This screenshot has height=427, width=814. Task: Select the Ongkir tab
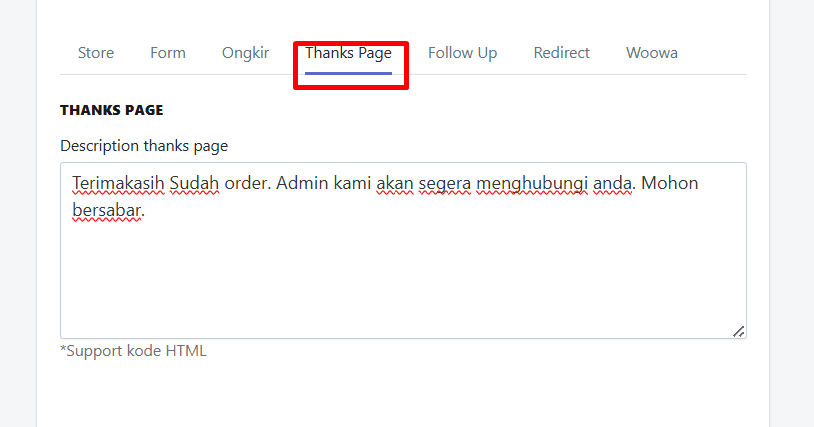[x=245, y=53]
